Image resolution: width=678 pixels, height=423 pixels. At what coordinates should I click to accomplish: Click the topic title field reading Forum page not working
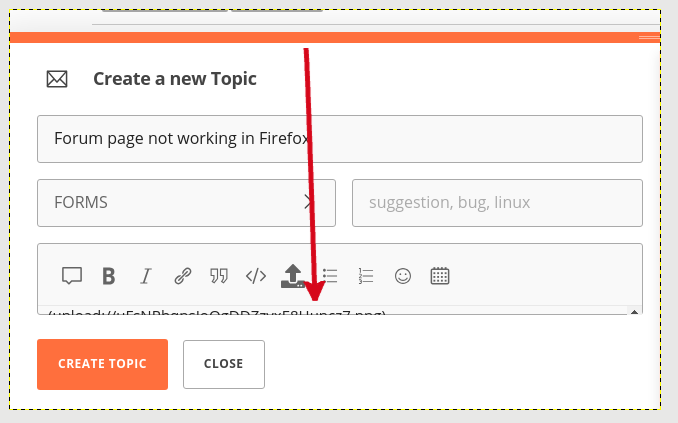click(340, 139)
